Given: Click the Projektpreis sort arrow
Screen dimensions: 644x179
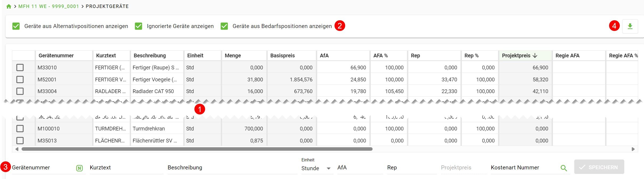Looking at the screenshot, I should pyautogui.click(x=535, y=55).
